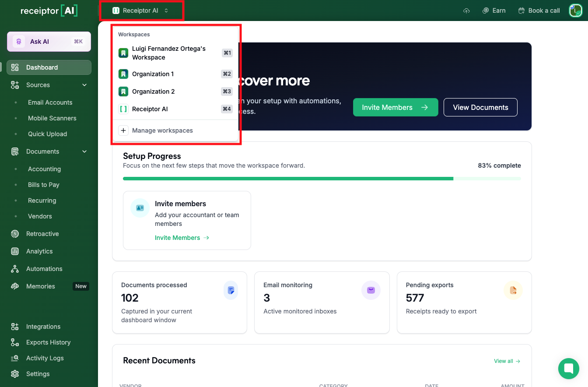
Task: Open Email Accounts under Sources
Action: [50, 102]
